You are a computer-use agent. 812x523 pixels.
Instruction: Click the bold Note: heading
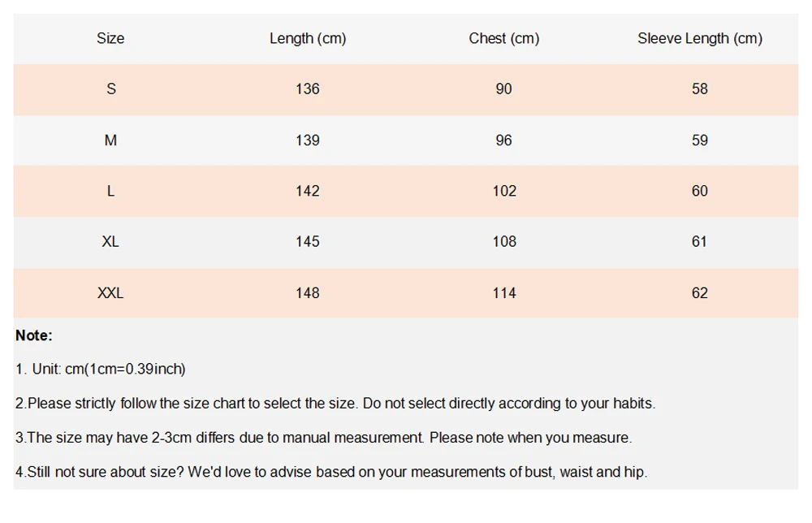point(33,335)
